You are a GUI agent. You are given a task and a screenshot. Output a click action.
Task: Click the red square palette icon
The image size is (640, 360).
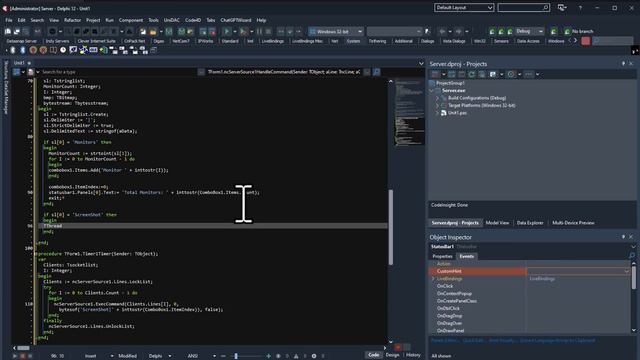585,41
